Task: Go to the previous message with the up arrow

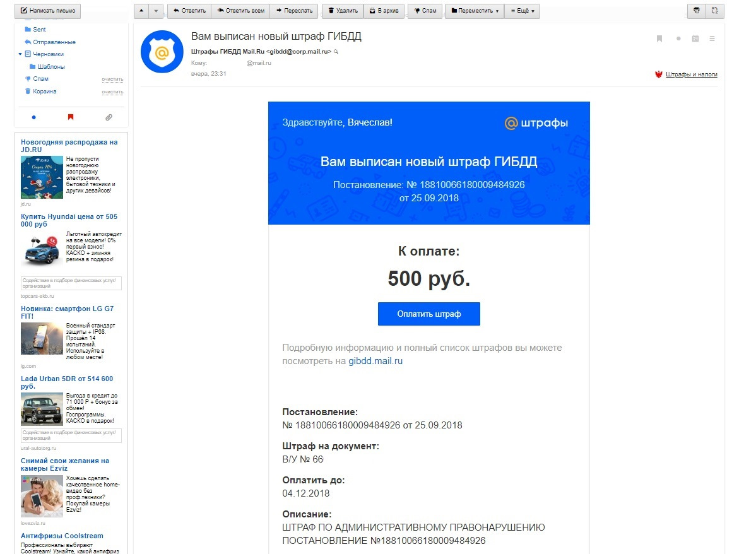Action: click(141, 11)
